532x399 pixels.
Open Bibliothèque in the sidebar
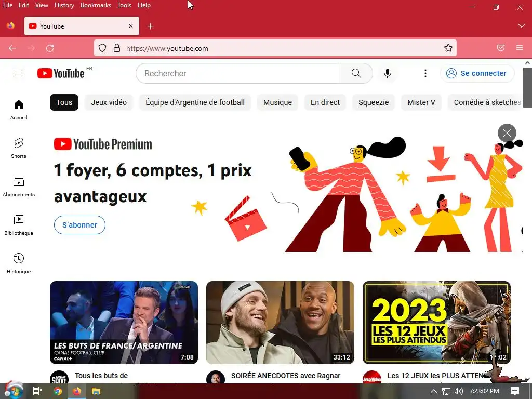(19, 225)
